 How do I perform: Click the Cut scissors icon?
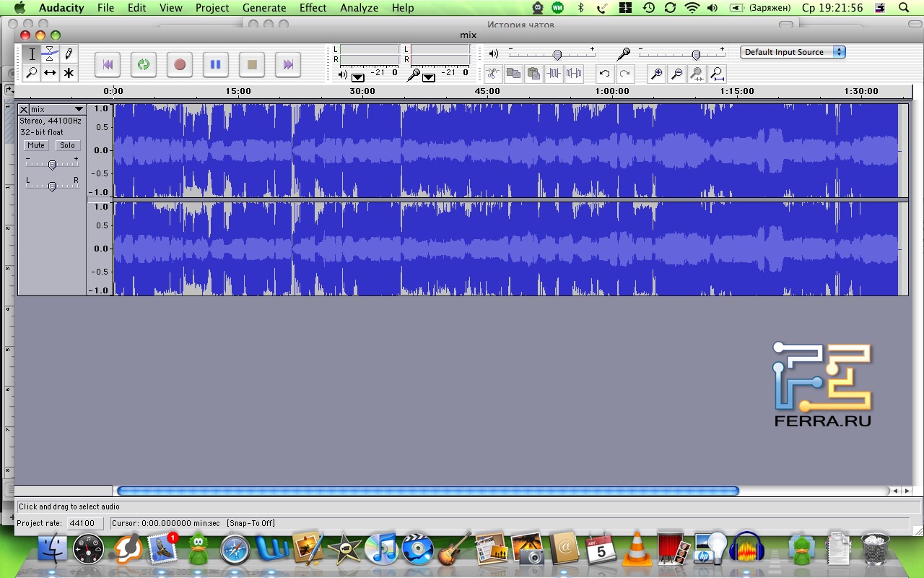[492, 74]
